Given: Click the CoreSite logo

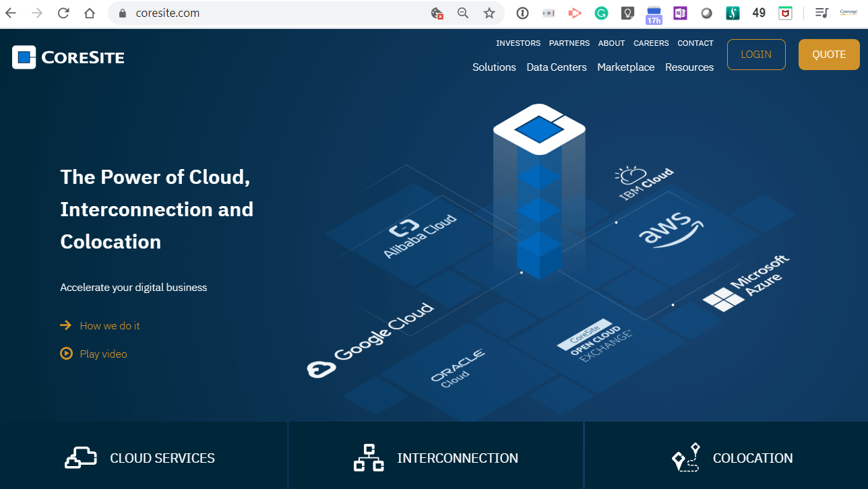Looking at the screenshot, I should tap(67, 57).
